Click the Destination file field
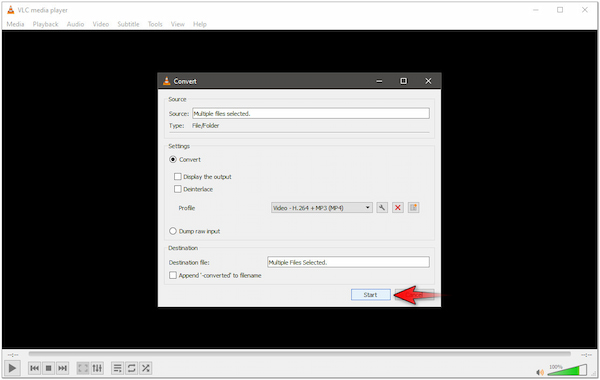The height and width of the screenshot is (380, 600). click(x=348, y=262)
